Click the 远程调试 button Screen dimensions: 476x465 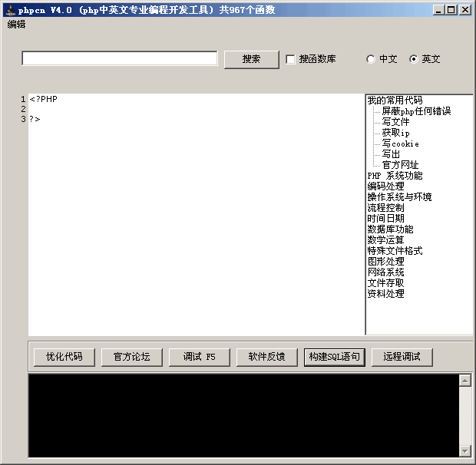point(402,357)
